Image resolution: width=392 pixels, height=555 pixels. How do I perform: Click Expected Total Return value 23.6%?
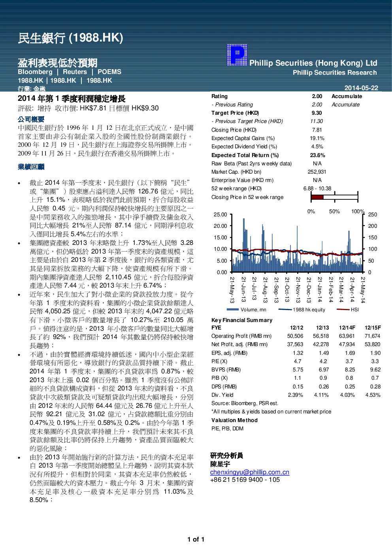click(317, 155)
